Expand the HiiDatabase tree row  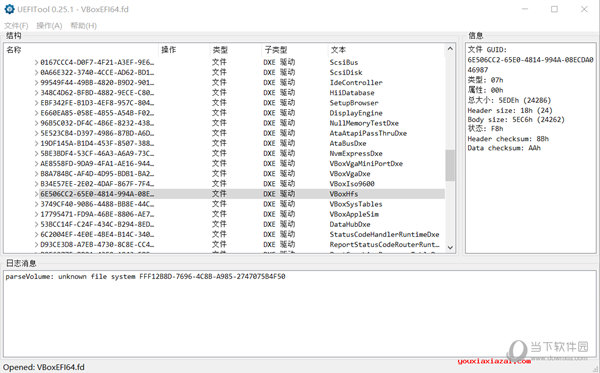pos(36,93)
